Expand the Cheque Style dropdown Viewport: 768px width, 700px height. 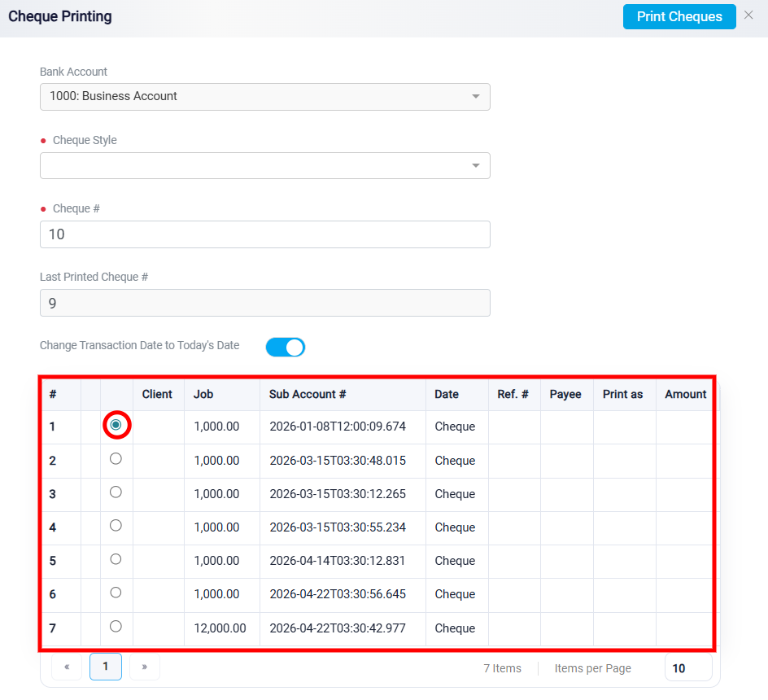(265, 166)
